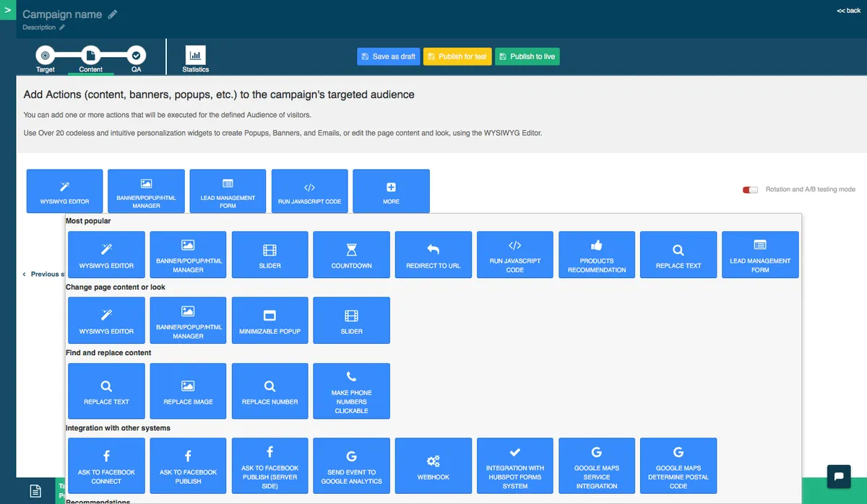Add Send Event to Google Analytics

point(351,466)
